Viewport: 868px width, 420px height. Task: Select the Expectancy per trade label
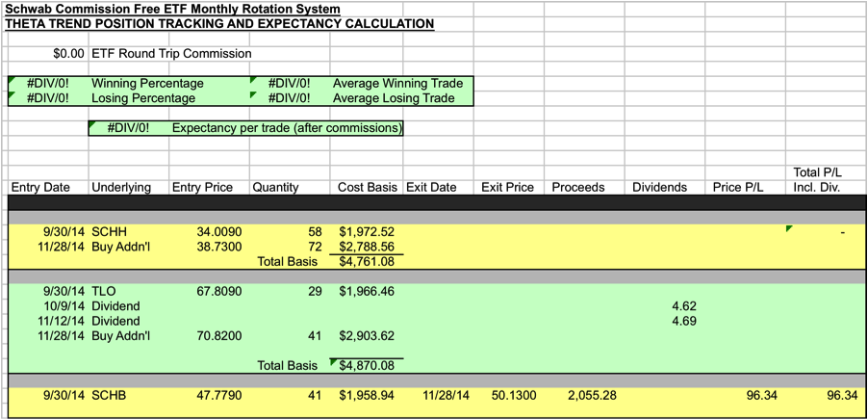(x=287, y=128)
